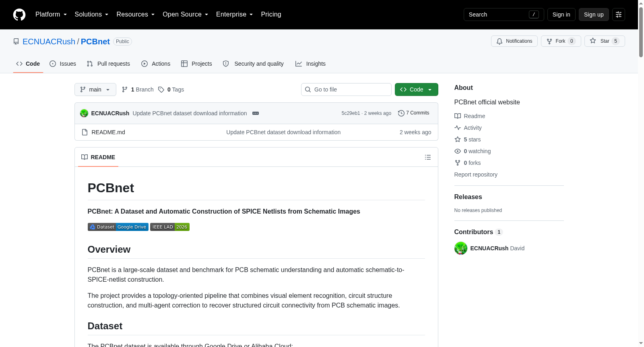
Task: Click the Readme book icon in About
Action: (458, 116)
